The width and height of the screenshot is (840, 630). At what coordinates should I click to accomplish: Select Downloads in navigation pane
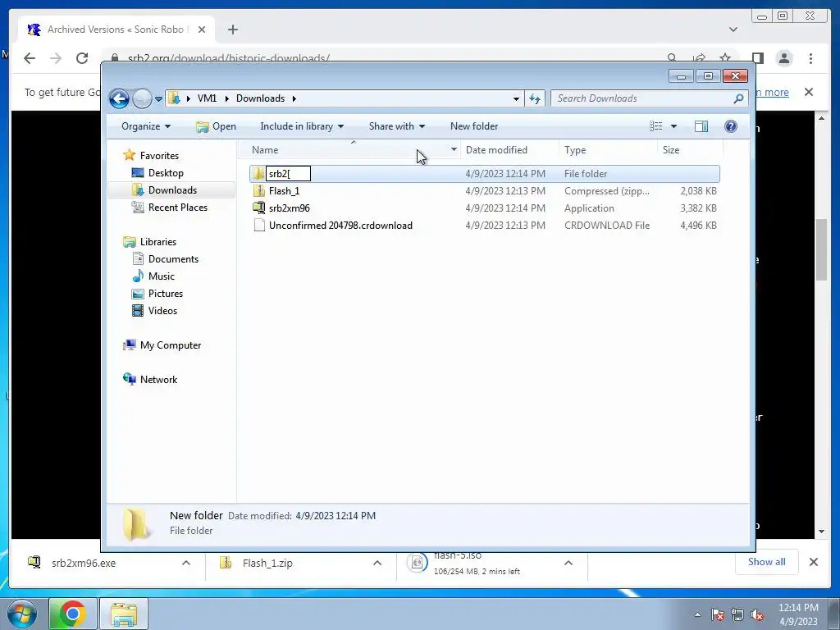pos(172,190)
